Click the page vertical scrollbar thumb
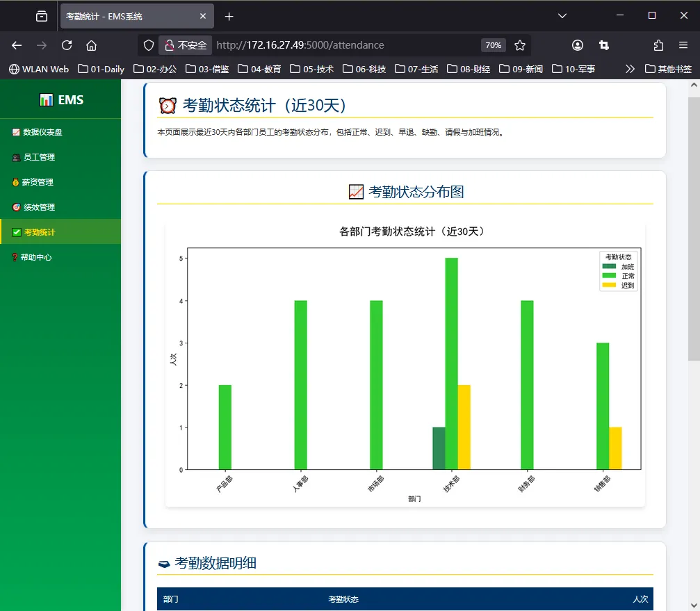Image resolution: width=700 pixels, height=611 pixels. coord(694,229)
